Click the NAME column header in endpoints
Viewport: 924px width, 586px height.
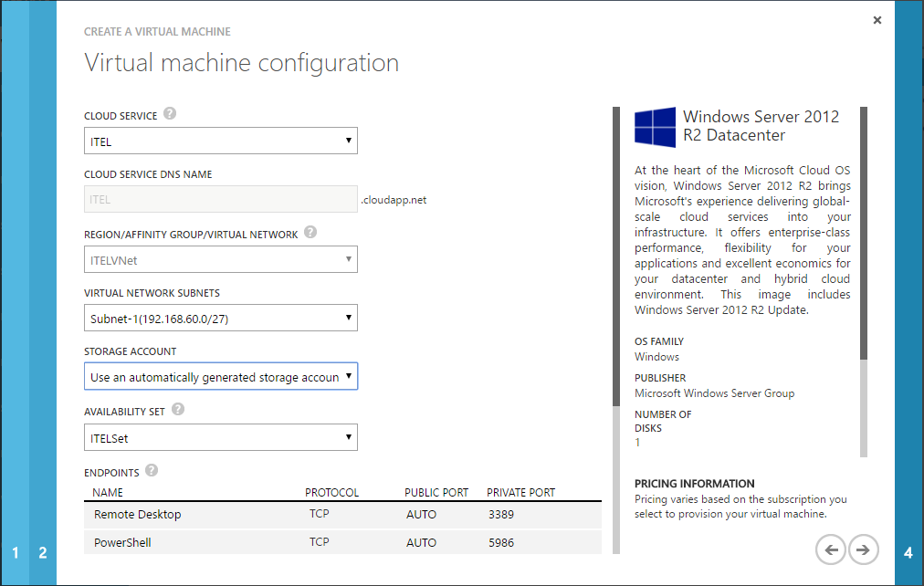coord(107,492)
